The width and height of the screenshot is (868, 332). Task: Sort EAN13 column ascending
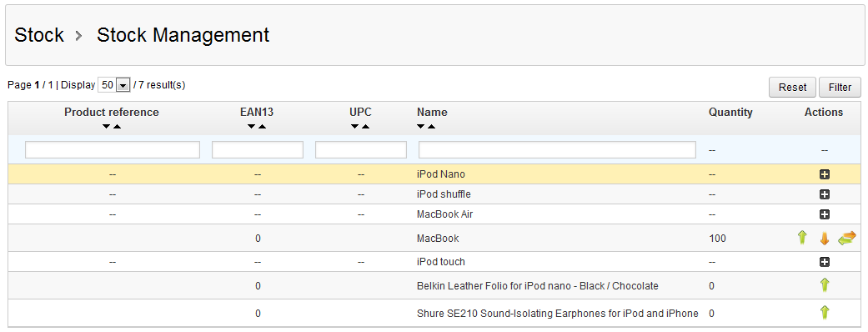point(263,127)
